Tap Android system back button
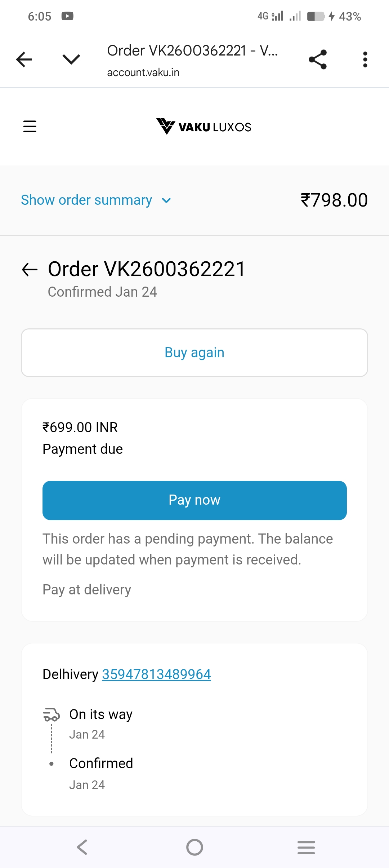The width and height of the screenshot is (389, 868). coord(82,847)
